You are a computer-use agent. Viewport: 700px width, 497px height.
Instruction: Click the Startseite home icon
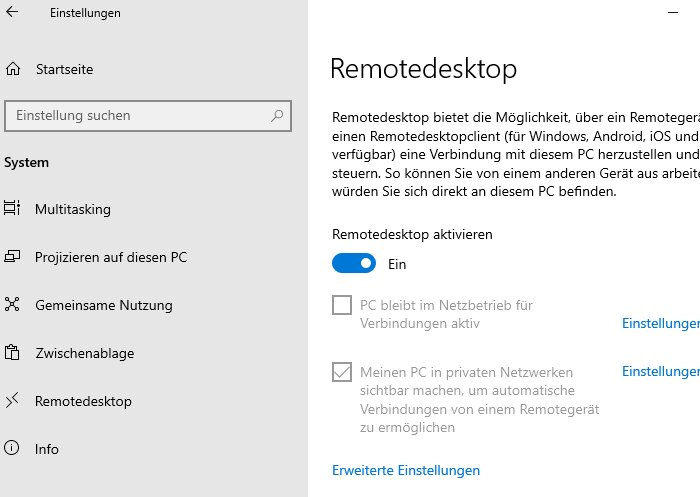click(13, 69)
